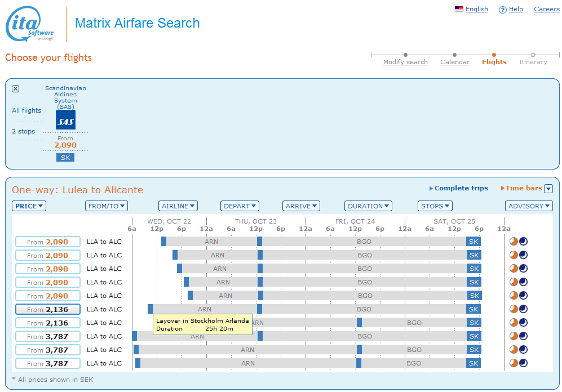This screenshot has height=392, width=562.
Task: Click first flight segment of top time bar
Action: (164, 242)
